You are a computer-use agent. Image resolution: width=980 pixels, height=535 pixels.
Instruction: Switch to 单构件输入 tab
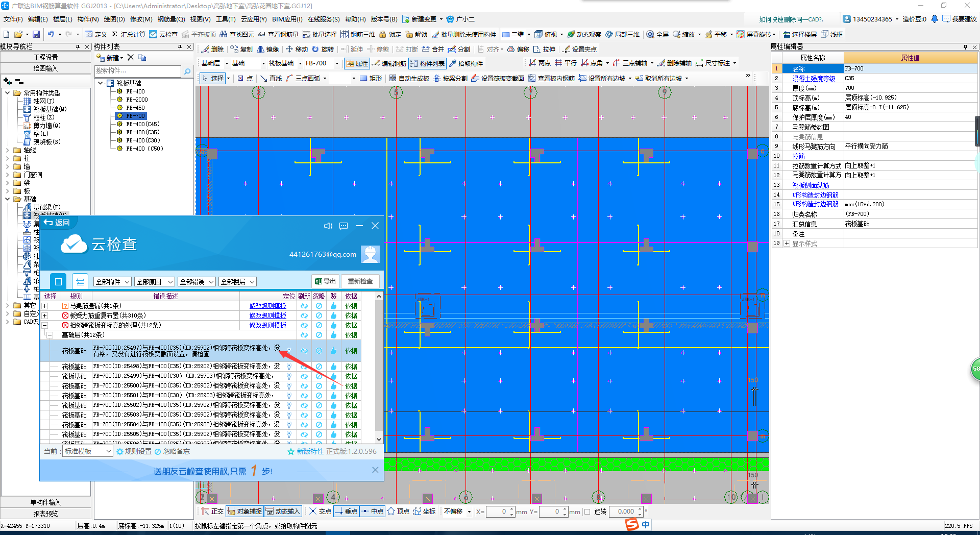45,502
